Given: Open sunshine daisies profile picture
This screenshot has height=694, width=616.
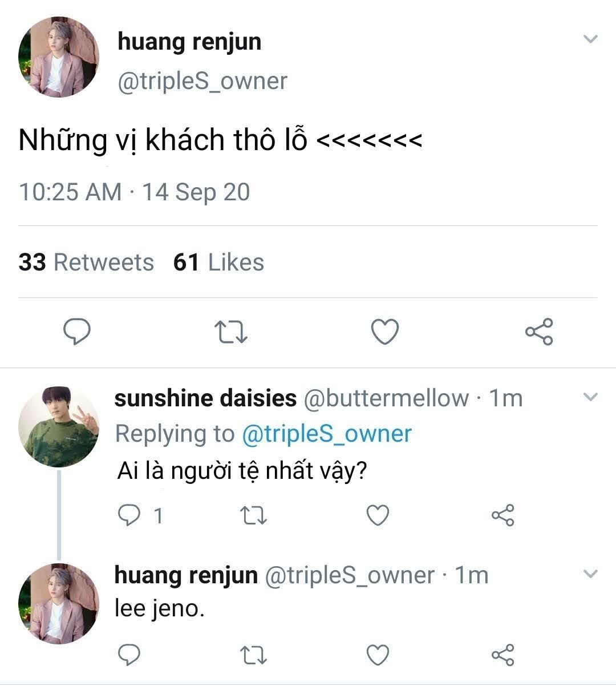Looking at the screenshot, I should click(59, 426).
